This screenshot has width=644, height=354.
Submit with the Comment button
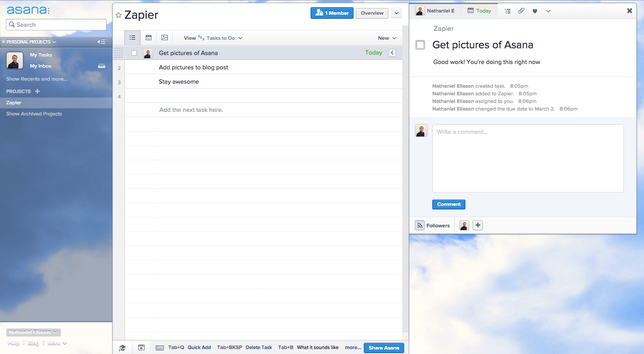pyautogui.click(x=449, y=204)
